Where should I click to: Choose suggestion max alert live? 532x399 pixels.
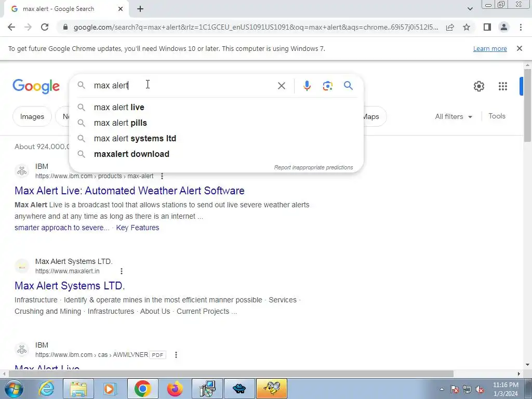click(216, 107)
